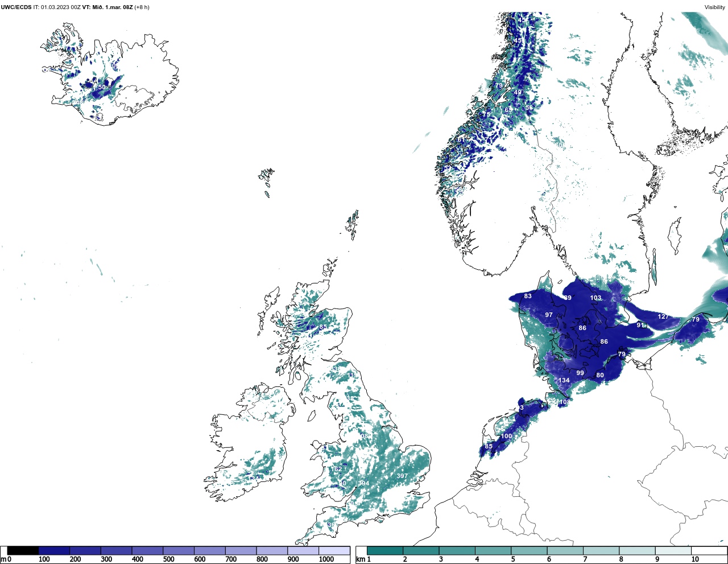Select the 9–10 km palest swatch
728x564 pixels.
673,551
